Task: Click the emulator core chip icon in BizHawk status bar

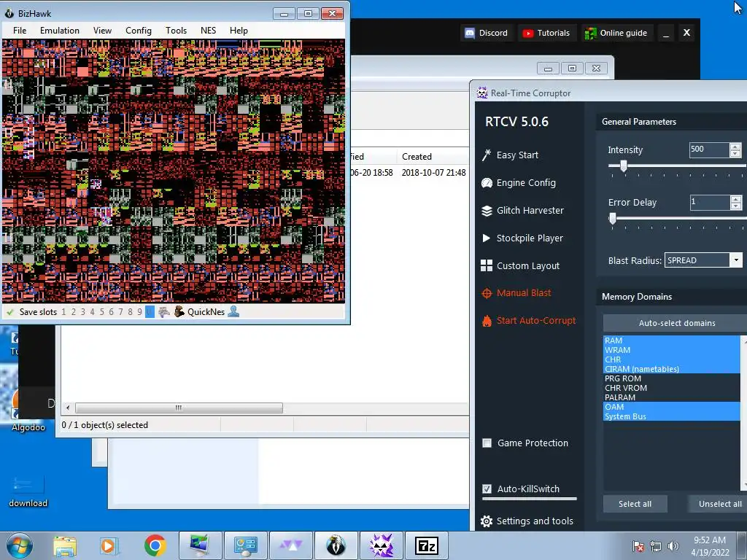Action: pos(164,312)
